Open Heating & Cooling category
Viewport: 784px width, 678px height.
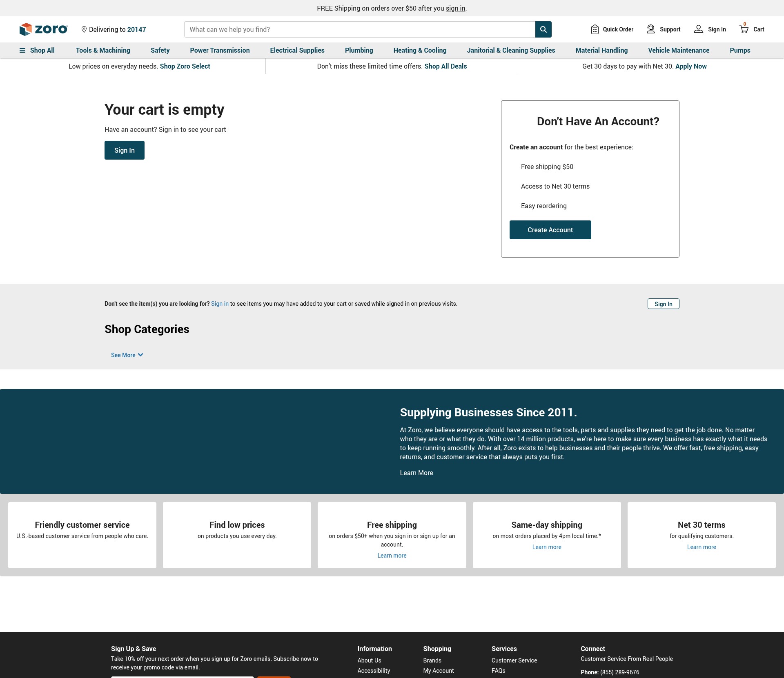pyautogui.click(x=420, y=50)
